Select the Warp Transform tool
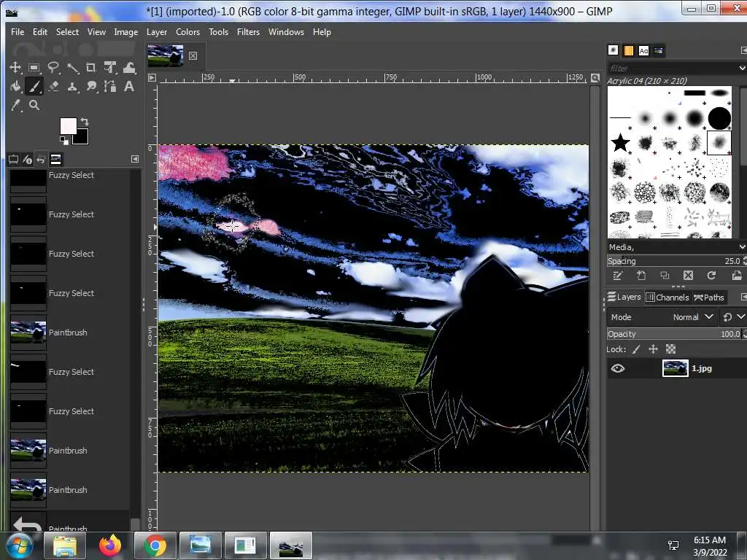The image size is (747, 560). point(129,68)
